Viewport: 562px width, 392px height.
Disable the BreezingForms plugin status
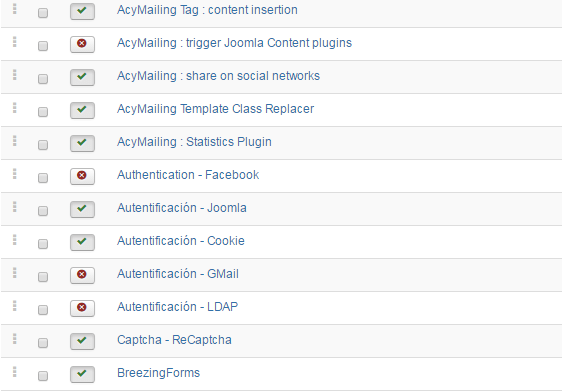[x=82, y=374]
